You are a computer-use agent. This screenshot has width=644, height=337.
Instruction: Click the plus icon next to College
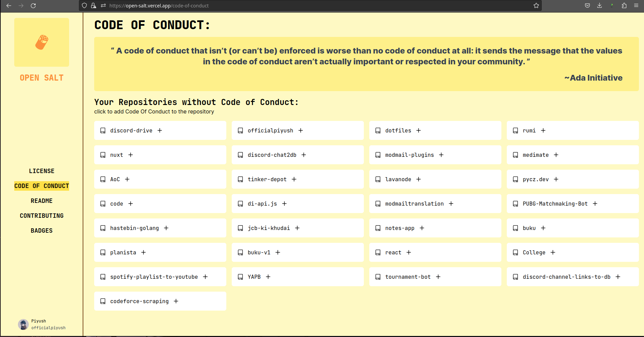(x=553, y=252)
